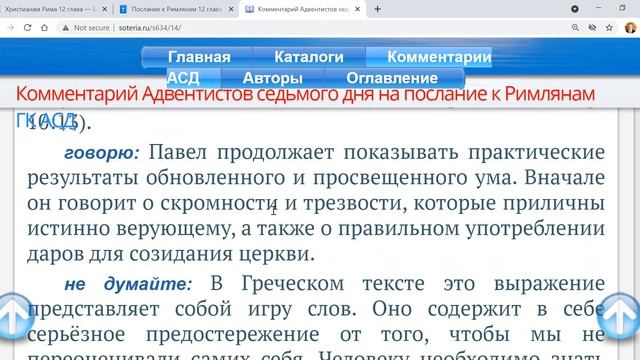Viewport: 640px width, 360px height.
Task: Open the browser profile avatar
Action: [630, 27]
